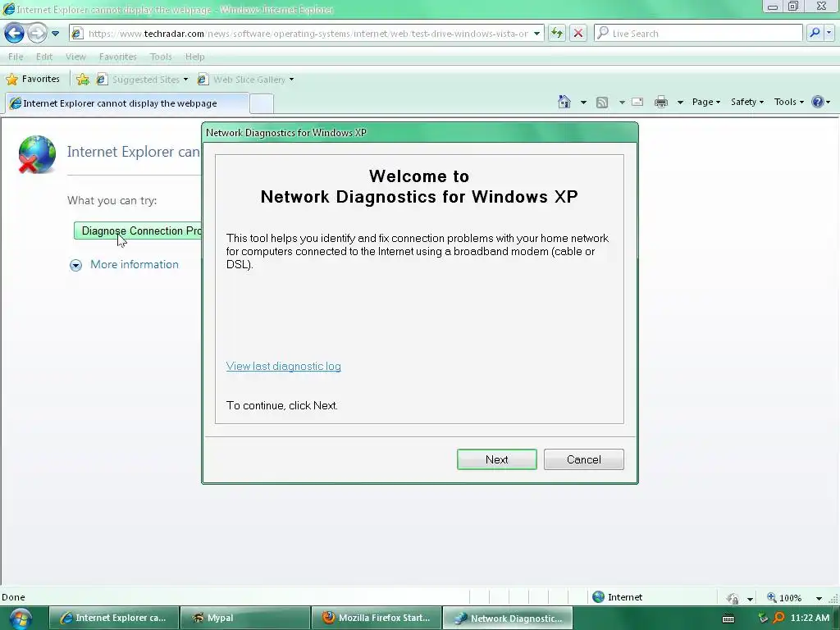
Task: Click the Refresh page icon
Action: click(557, 33)
